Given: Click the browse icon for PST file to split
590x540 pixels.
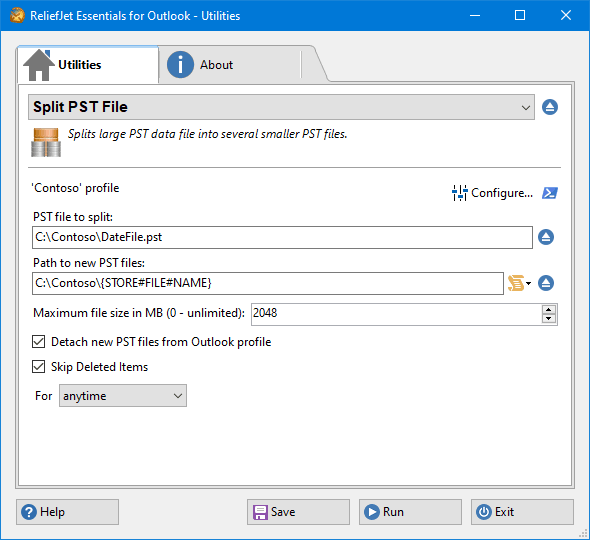Looking at the screenshot, I should click(546, 237).
